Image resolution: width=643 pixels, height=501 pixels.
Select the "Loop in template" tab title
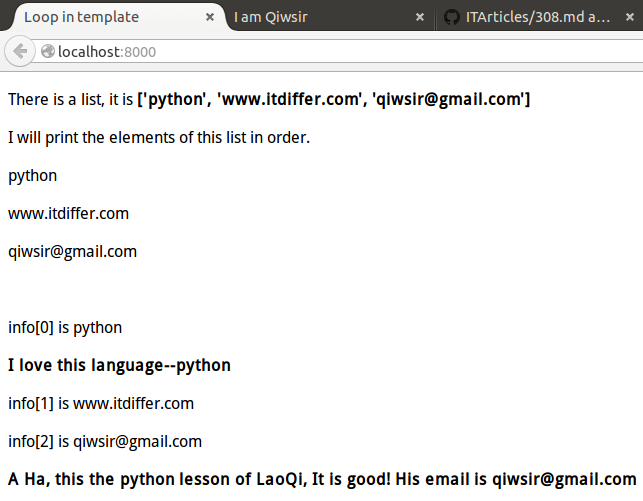pyautogui.click(x=82, y=17)
